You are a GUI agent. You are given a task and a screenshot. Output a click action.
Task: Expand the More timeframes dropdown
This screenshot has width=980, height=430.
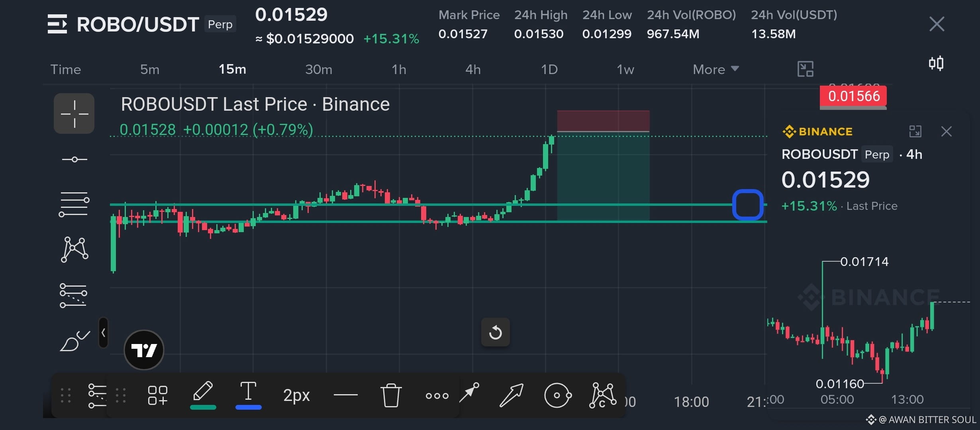point(716,70)
